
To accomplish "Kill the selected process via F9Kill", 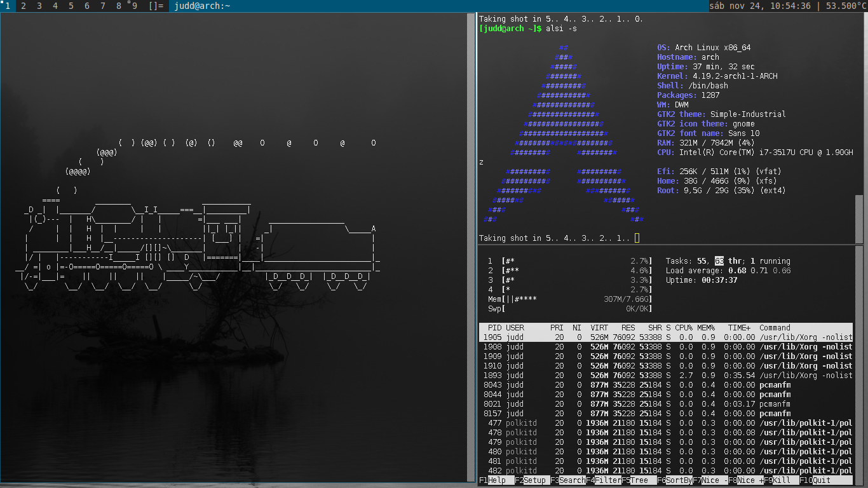I will point(780,480).
